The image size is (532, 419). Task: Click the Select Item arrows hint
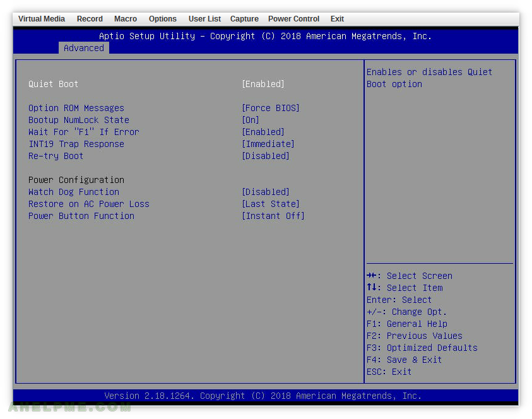click(405, 288)
